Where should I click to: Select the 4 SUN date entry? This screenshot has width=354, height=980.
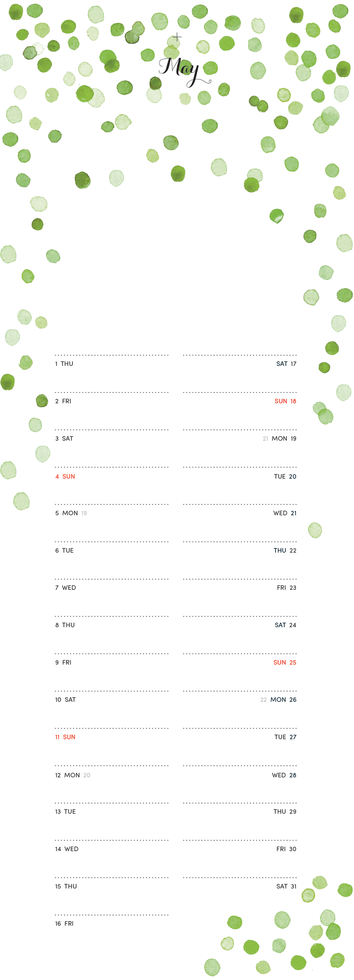pyautogui.click(x=65, y=476)
